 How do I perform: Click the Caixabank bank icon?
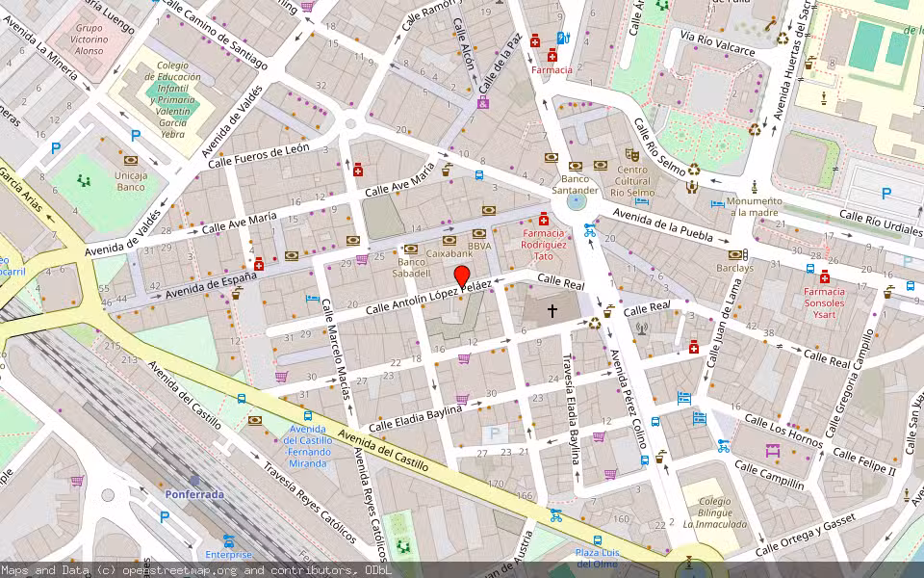(x=449, y=241)
